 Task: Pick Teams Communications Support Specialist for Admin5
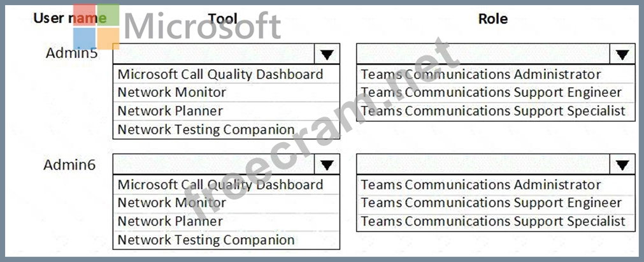pyautogui.click(x=493, y=111)
